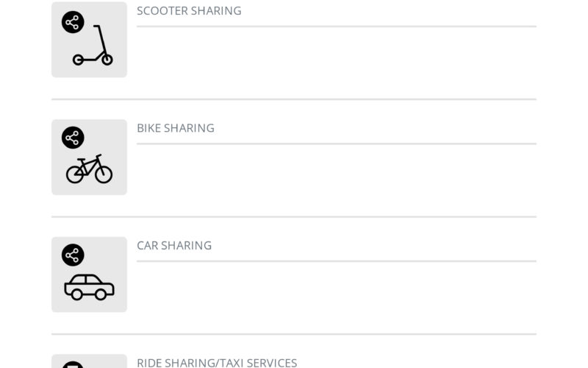The height and width of the screenshot is (368, 588).
Task: Click the underline below Bike Sharing heading
Action: (x=337, y=144)
